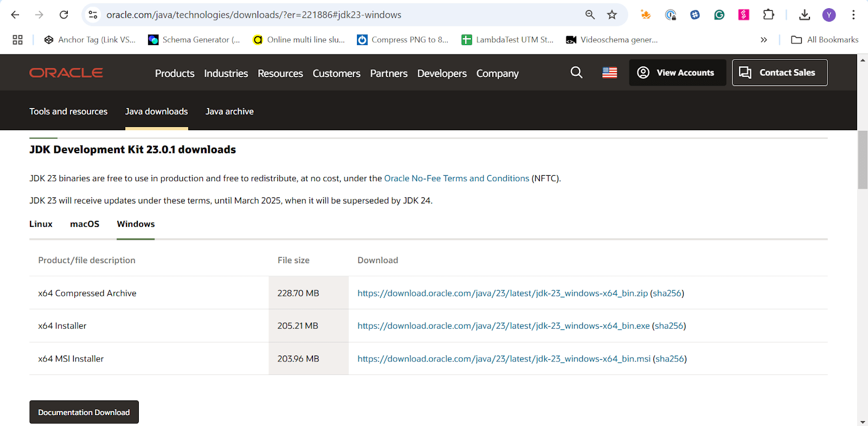Image resolution: width=868 pixels, height=426 pixels.
Task: Click the Oracle logo
Action: coord(66,73)
